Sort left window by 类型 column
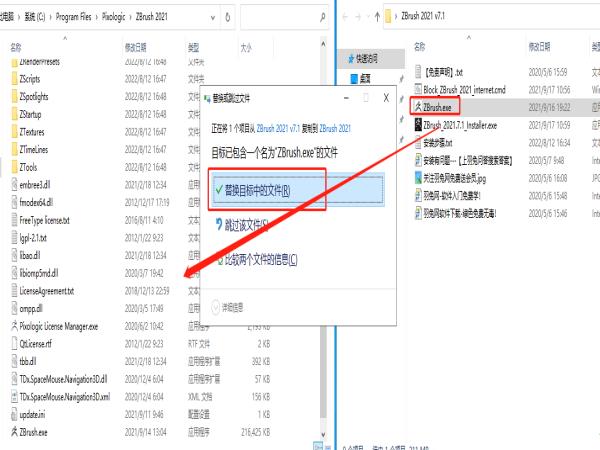Image resolution: width=600 pixels, height=450 pixels. pyautogui.click(x=194, y=47)
